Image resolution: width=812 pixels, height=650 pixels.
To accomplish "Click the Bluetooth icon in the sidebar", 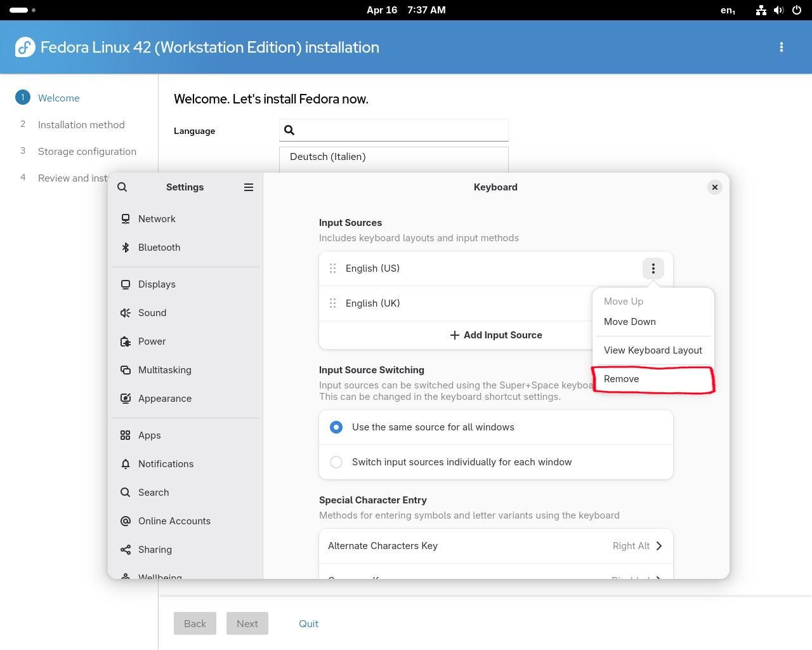I will [x=126, y=248].
